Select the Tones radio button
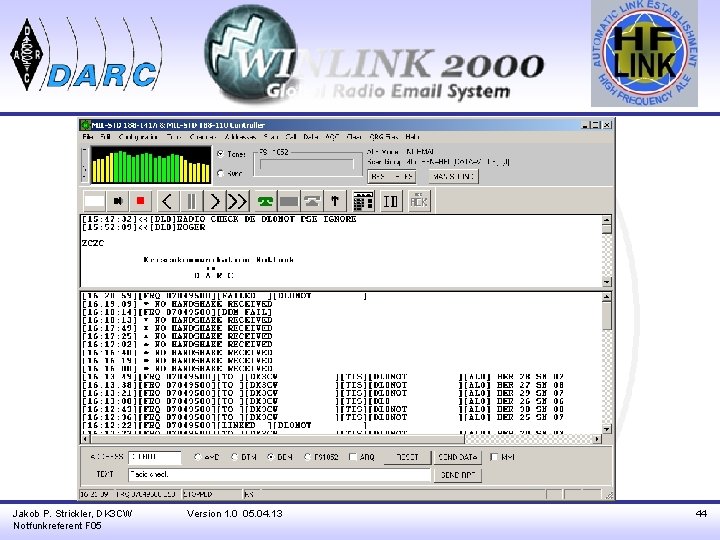This screenshot has width=720, height=540. point(220,154)
